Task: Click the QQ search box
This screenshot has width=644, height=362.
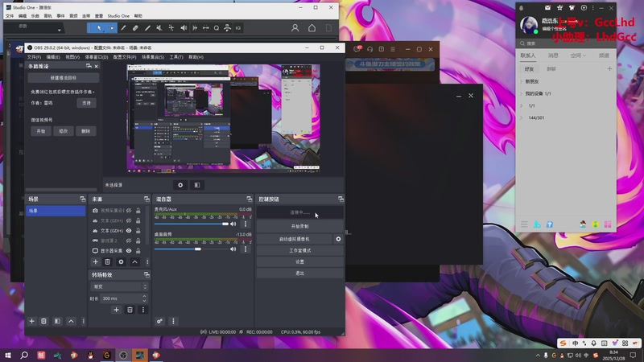Action: [x=566, y=43]
